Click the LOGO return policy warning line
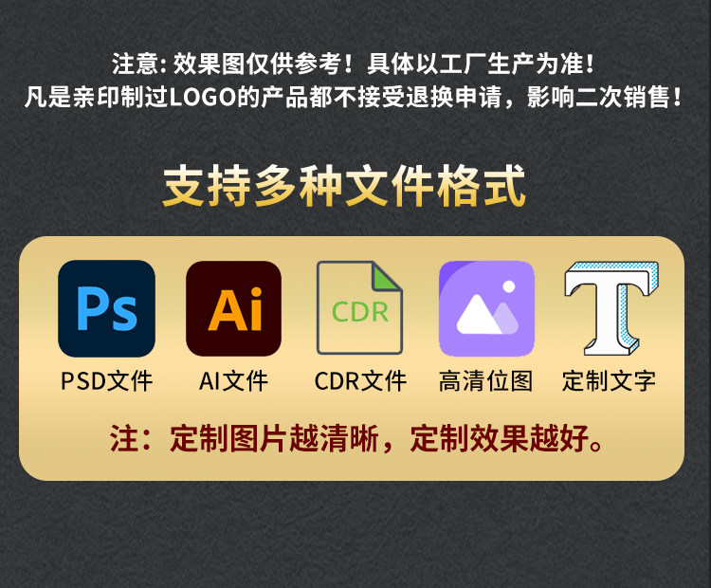The width and height of the screenshot is (711, 588). (x=354, y=97)
